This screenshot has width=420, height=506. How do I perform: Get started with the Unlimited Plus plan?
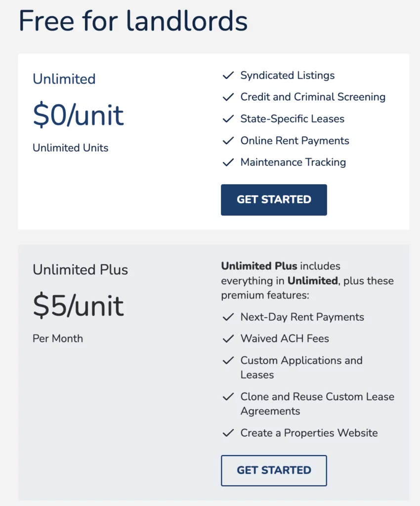(274, 470)
